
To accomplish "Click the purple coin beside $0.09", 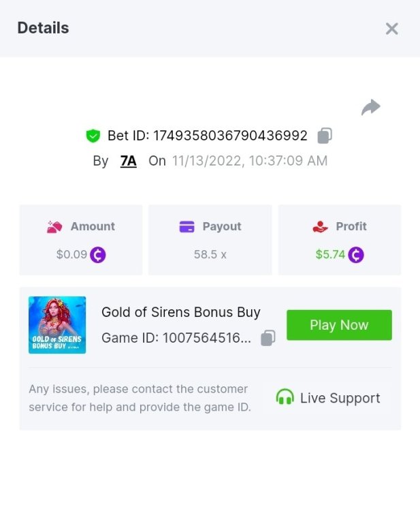I will [x=98, y=255].
